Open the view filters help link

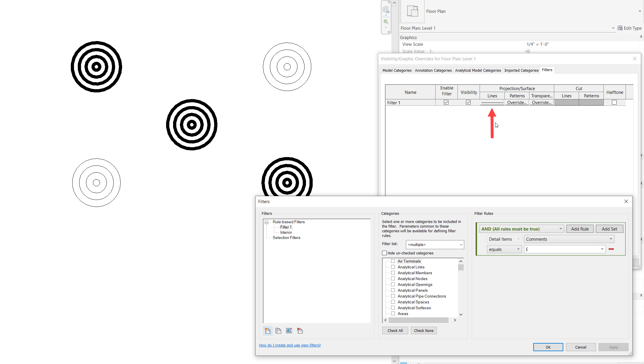pos(290,345)
